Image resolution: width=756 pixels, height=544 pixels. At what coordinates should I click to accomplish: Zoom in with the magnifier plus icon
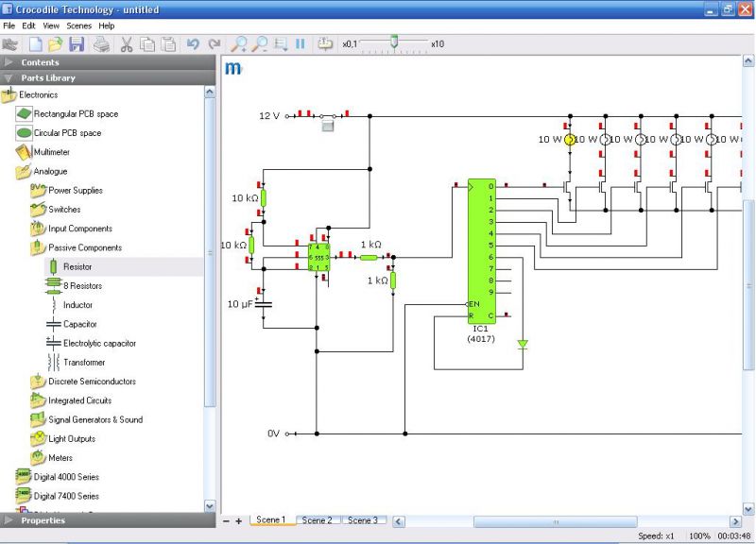point(239,44)
